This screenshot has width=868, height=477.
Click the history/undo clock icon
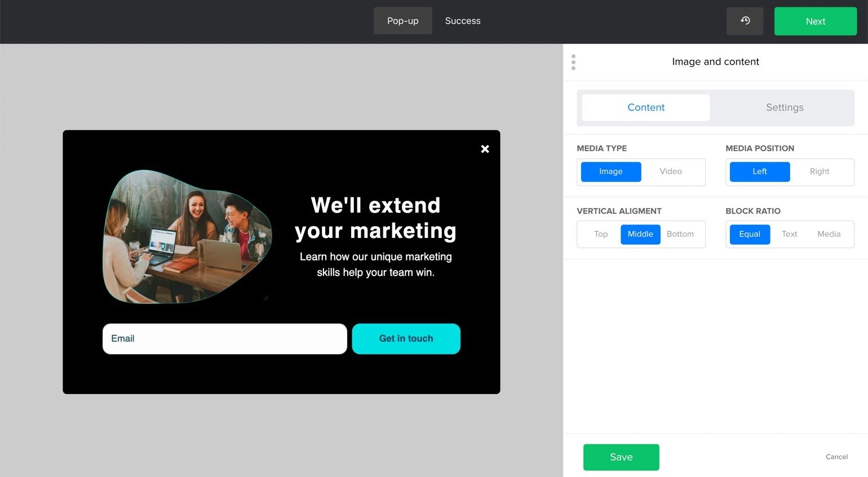745,21
